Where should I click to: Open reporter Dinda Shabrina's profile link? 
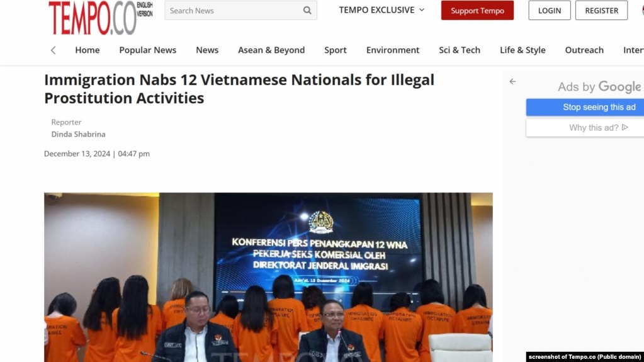[x=78, y=134]
